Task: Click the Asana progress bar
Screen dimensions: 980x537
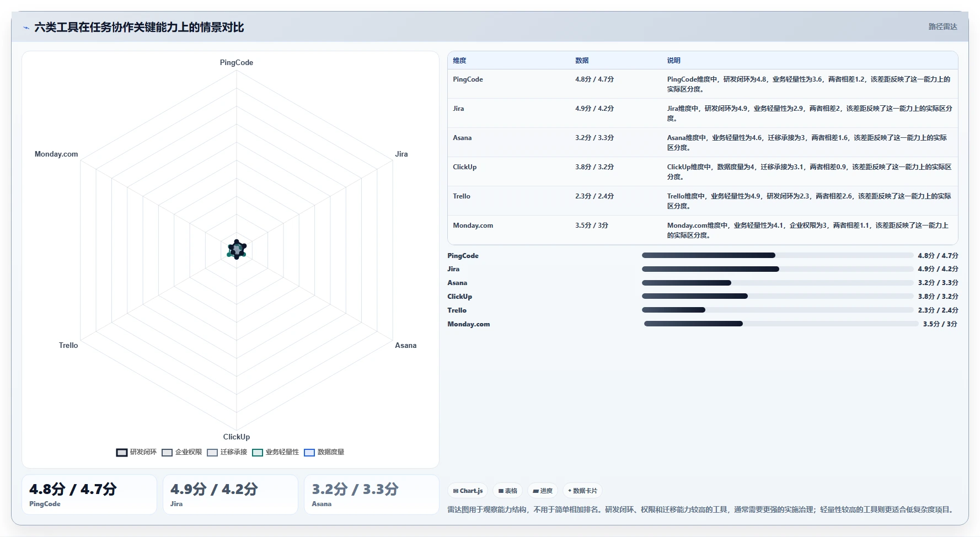Action: pyautogui.click(x=778, y=283)
